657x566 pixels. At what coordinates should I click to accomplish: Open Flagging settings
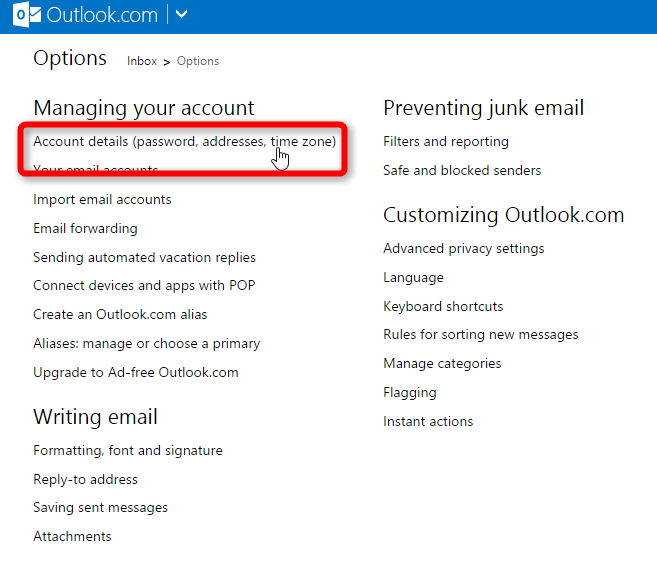click(410, 393)
